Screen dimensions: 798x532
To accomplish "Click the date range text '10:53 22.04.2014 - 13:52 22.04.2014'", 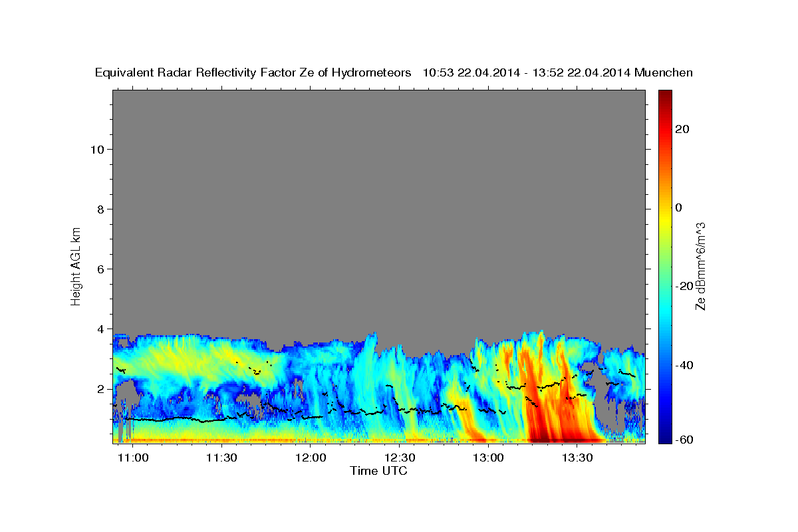I will 526,73.
